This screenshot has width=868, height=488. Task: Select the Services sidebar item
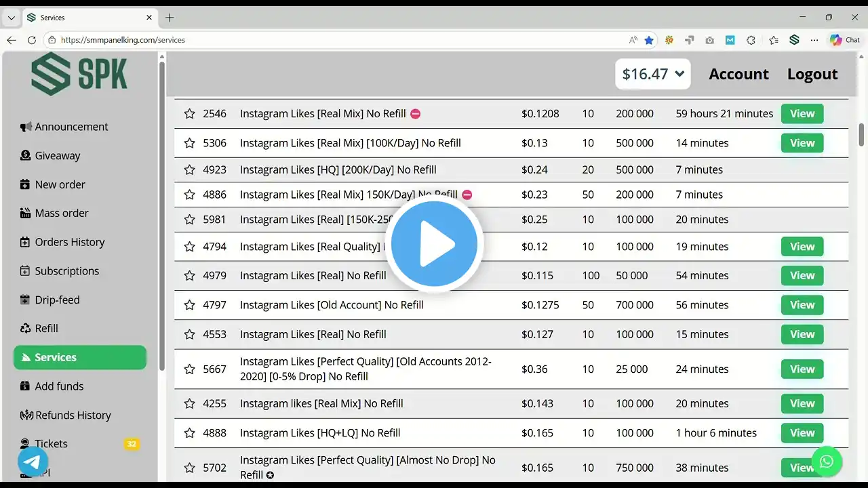coord(80,357)
